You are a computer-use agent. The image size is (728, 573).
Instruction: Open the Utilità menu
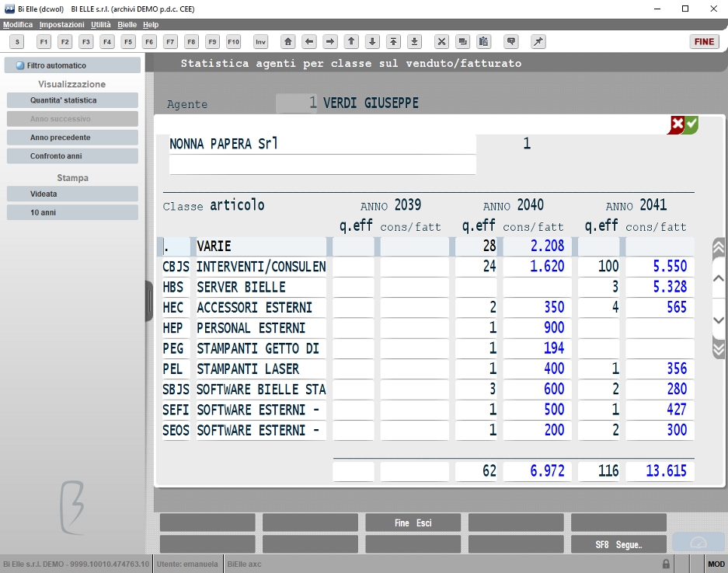pyautogui.click(x=101, y=25)
